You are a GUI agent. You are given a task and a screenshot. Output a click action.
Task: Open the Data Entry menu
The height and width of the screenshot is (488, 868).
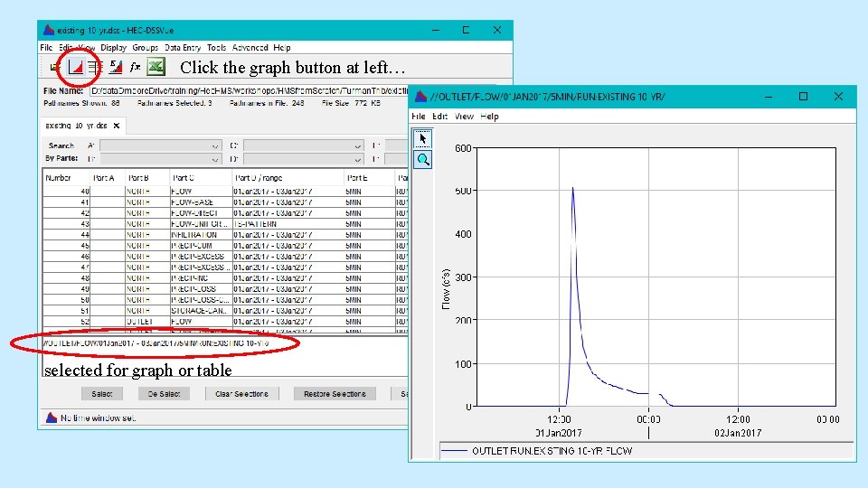(183, 48)
